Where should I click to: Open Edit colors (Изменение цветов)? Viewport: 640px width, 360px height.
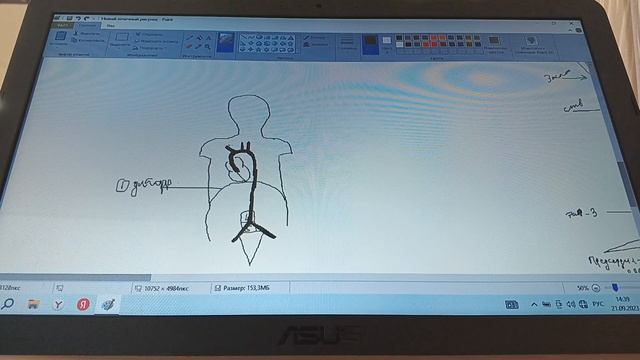(495, 44)
